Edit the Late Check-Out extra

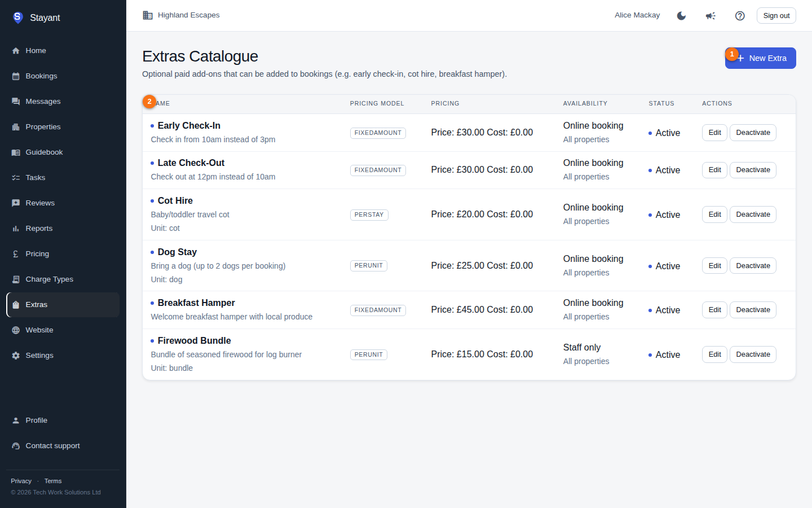[x=714, y=170]
